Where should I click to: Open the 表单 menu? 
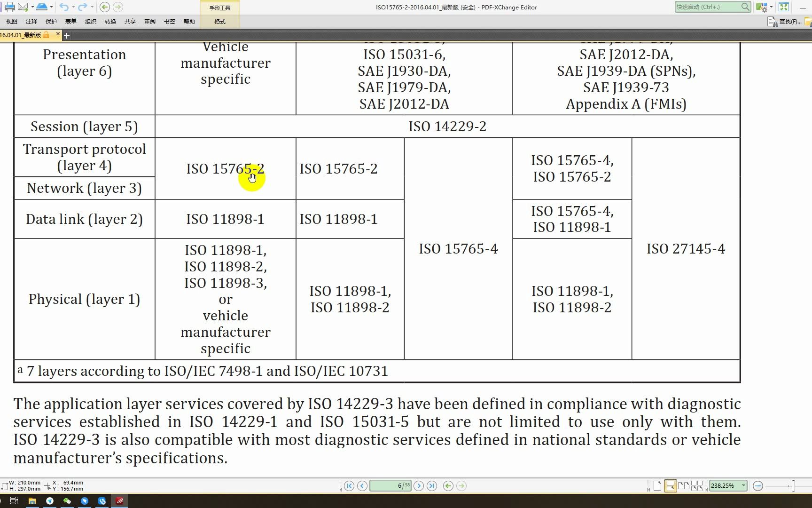(71, 21)
